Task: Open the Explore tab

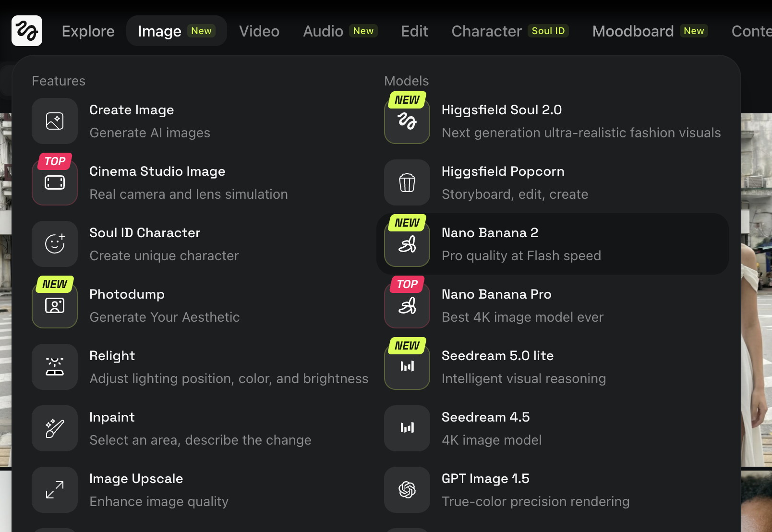Action: point(88,31)
